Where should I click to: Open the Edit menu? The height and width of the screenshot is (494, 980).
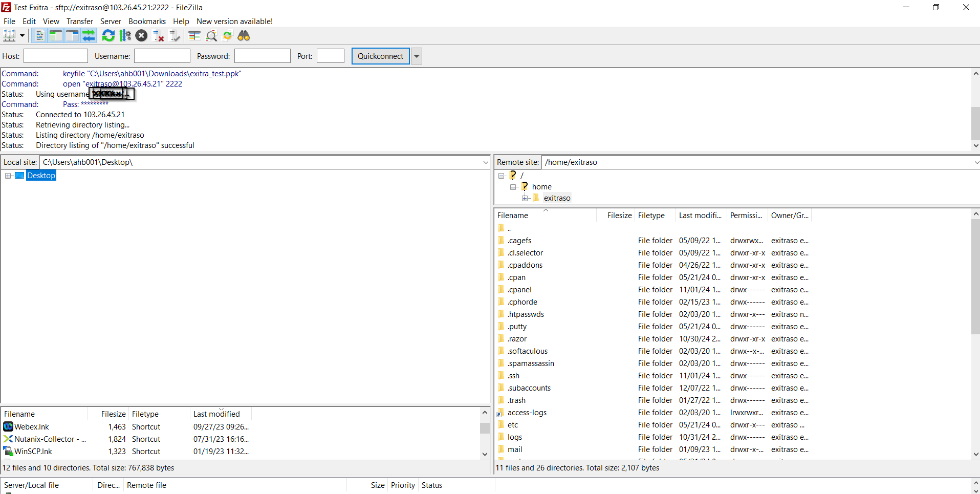29,22
